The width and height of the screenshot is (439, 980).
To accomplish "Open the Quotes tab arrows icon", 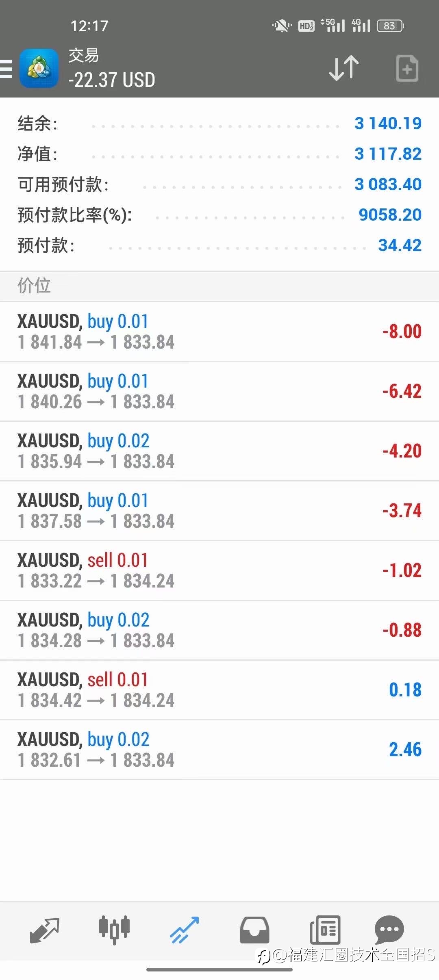I will [x=45, y=930].
